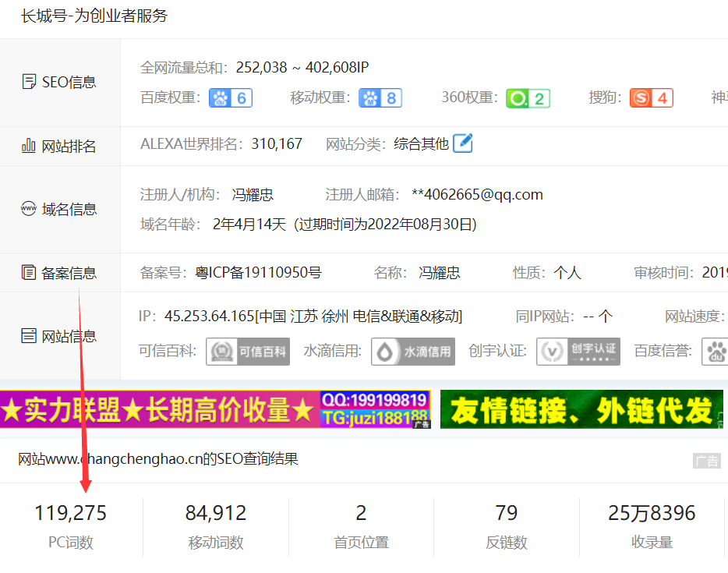This screenshot has height=573, width=728.
Task: Click the edit icon beside 综合其他
Action: point(463,143)
